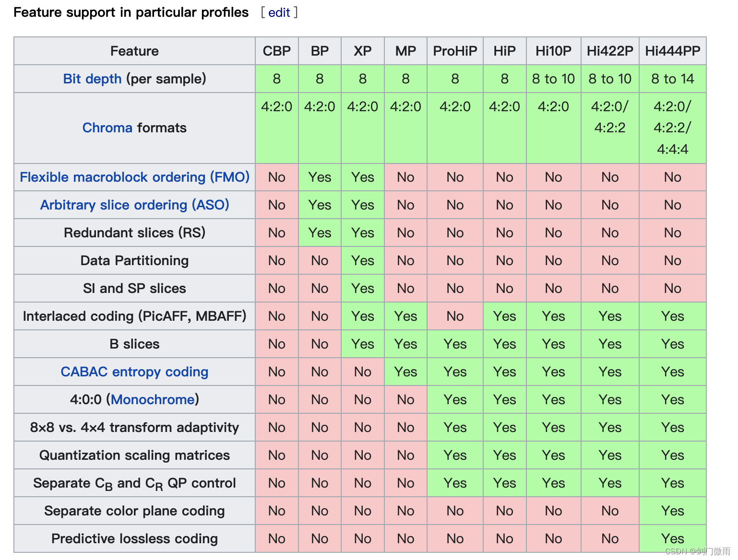Click CBP No cell in FMO row

pos(277,177)
